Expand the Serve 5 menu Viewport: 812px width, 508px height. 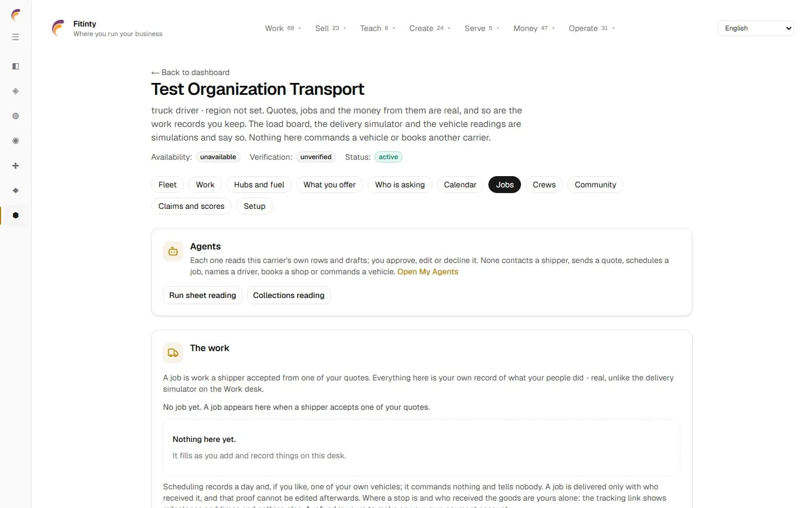pyautogui.click(x=482, y=28)
